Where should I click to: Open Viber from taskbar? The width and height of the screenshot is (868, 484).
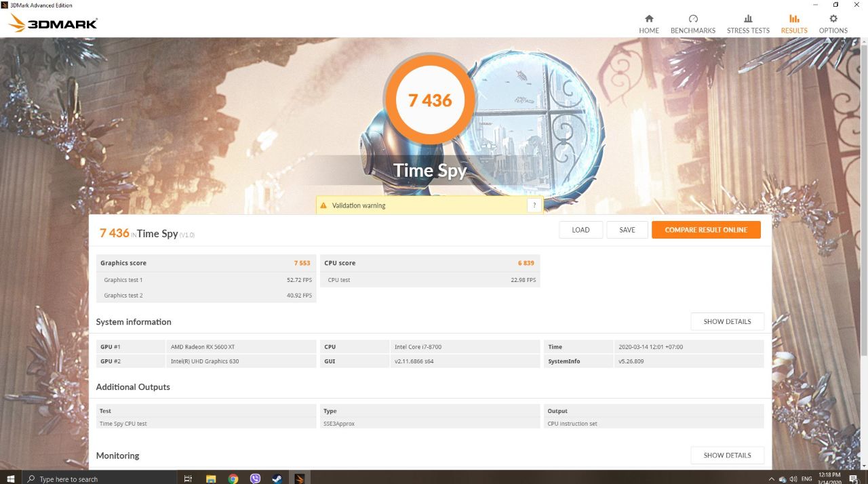click(x=255, y=479)
